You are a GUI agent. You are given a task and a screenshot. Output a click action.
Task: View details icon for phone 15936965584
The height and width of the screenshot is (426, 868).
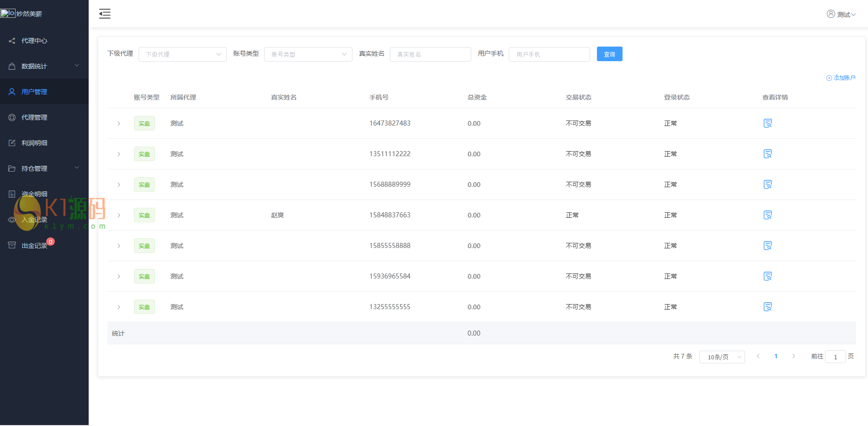(767, 276)
